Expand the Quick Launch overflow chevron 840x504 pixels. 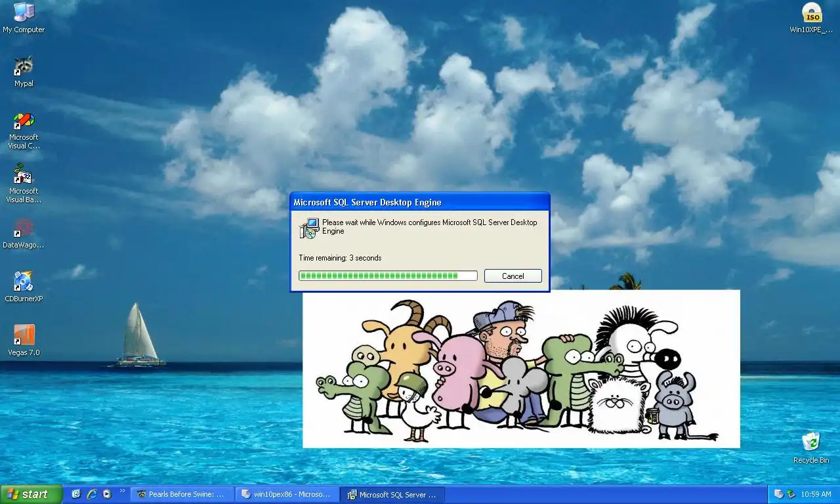[122, 491]
